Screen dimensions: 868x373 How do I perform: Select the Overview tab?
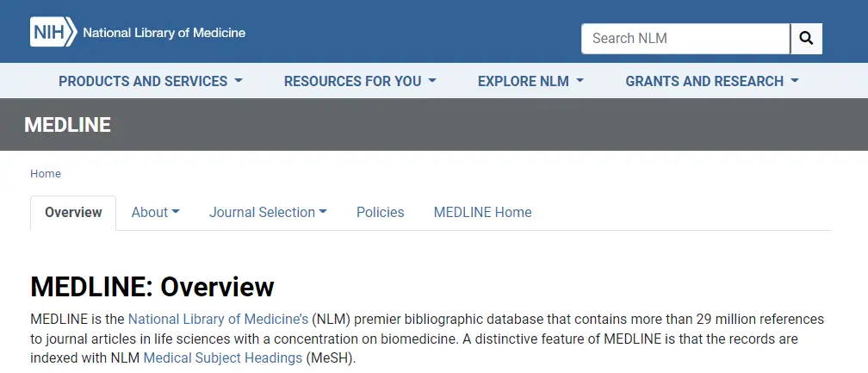[x=73, y=213]
